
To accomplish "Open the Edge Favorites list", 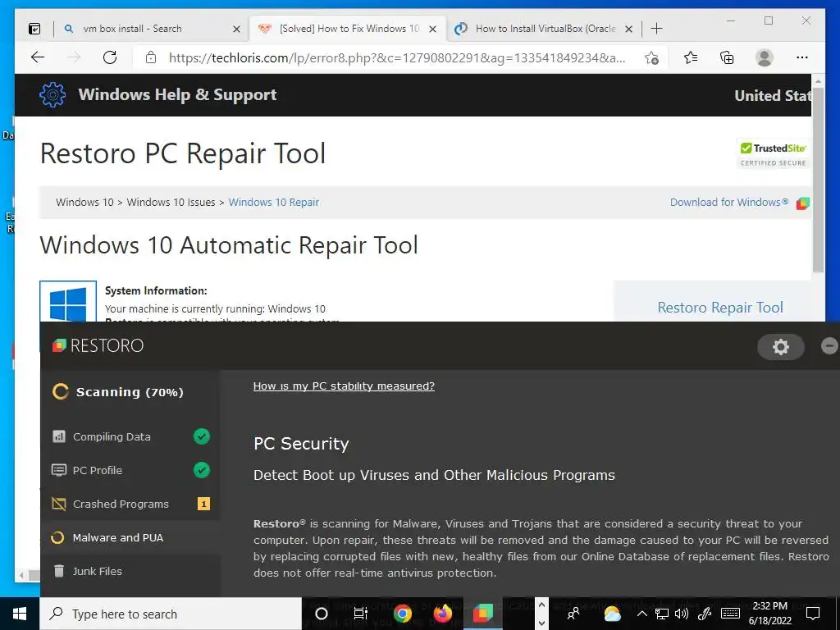I will pos(691,57).
